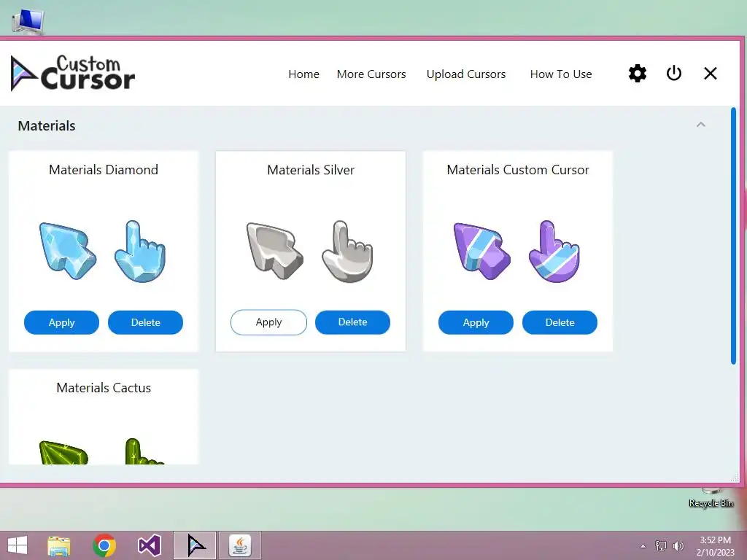This screenshot has height=560, width=747.
Task: Click the Java taskbar icon
Action: [x=239, y=545]
